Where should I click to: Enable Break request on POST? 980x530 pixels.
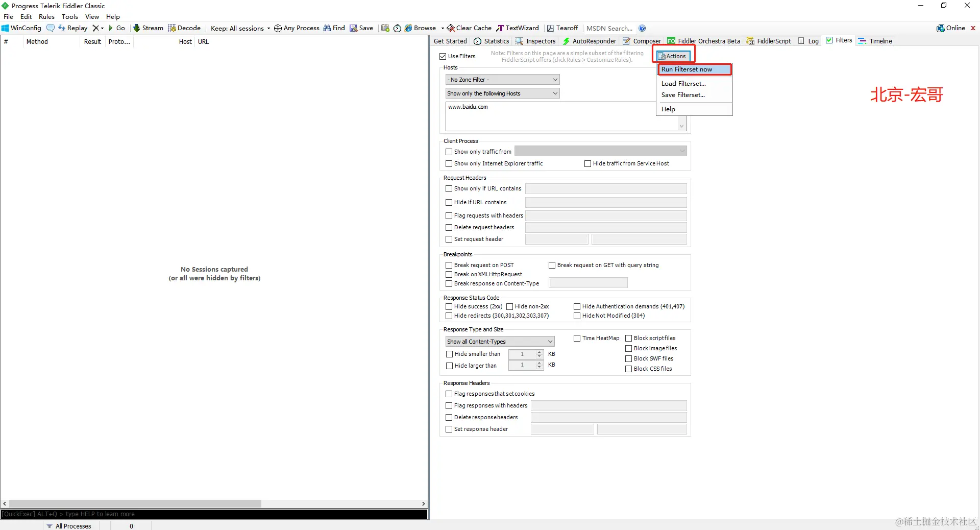pos(449,265)
